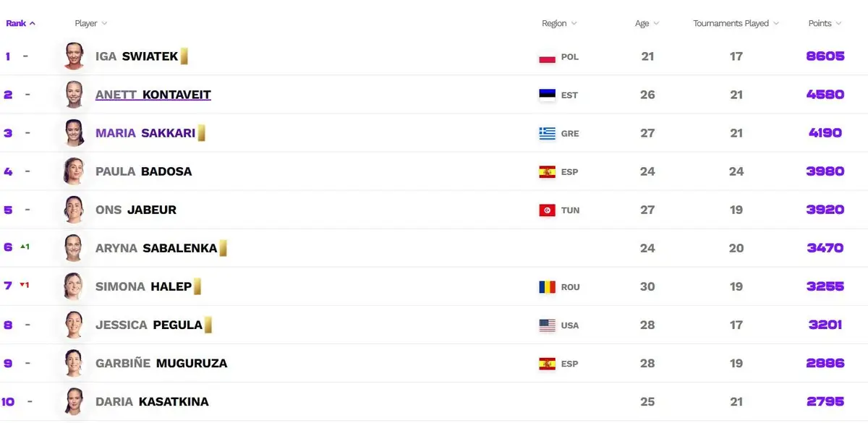Screen dimensions: 868x423
Task: Click gold badge beside Aryna Sabalenka
Action: pyautogui.click(x=224, y=248)
